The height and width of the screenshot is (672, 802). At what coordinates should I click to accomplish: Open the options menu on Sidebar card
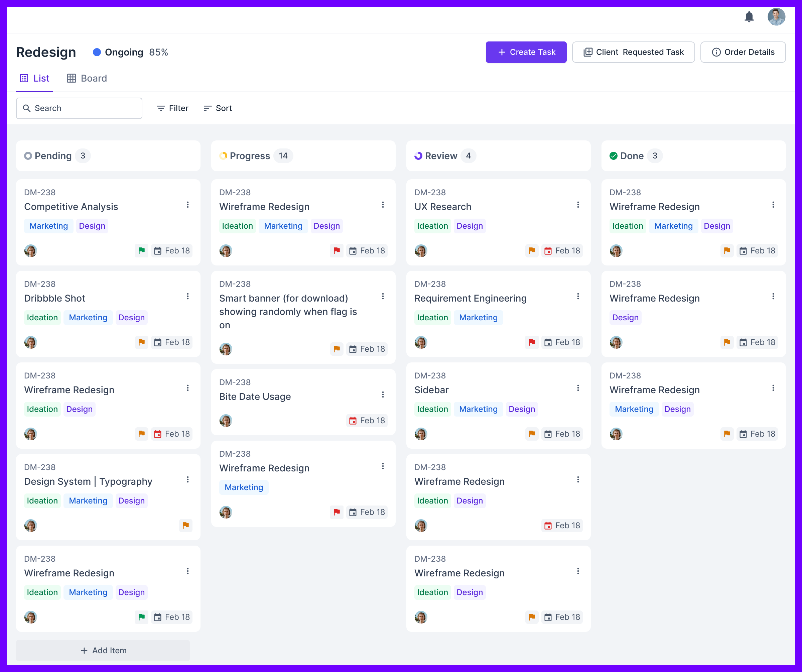click(x=578, y=388)
